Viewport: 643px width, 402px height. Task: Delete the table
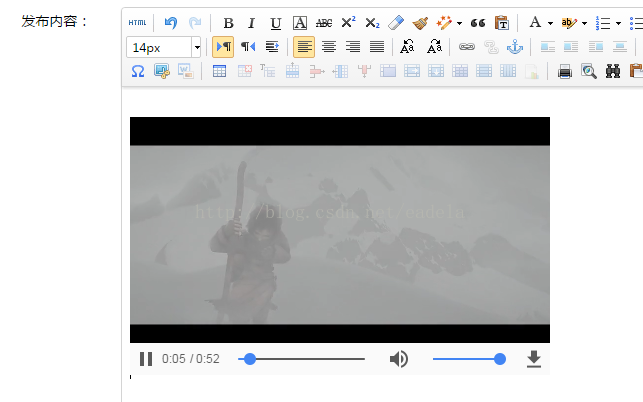click(x=244, y=71)
